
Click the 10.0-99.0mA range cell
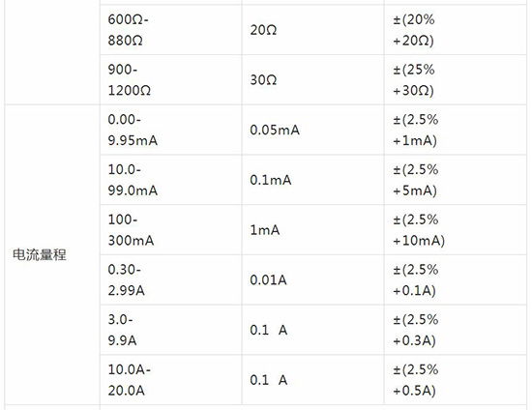171,180
